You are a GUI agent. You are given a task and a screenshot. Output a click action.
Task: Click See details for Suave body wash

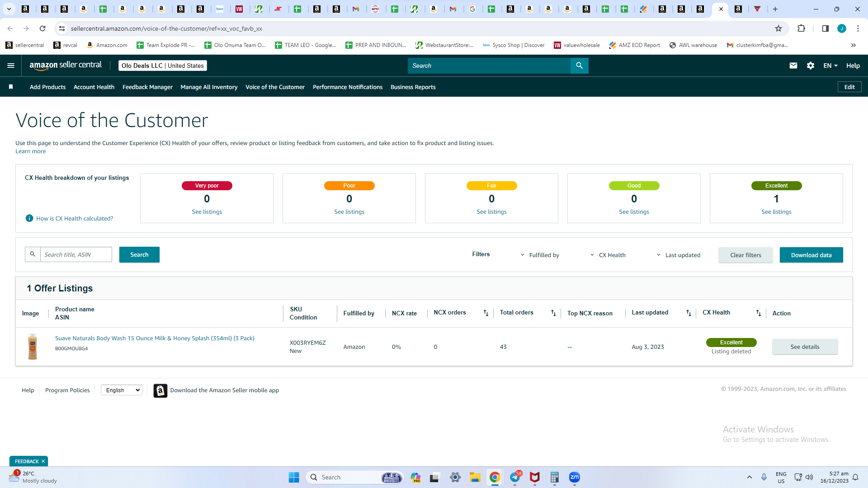805,347
